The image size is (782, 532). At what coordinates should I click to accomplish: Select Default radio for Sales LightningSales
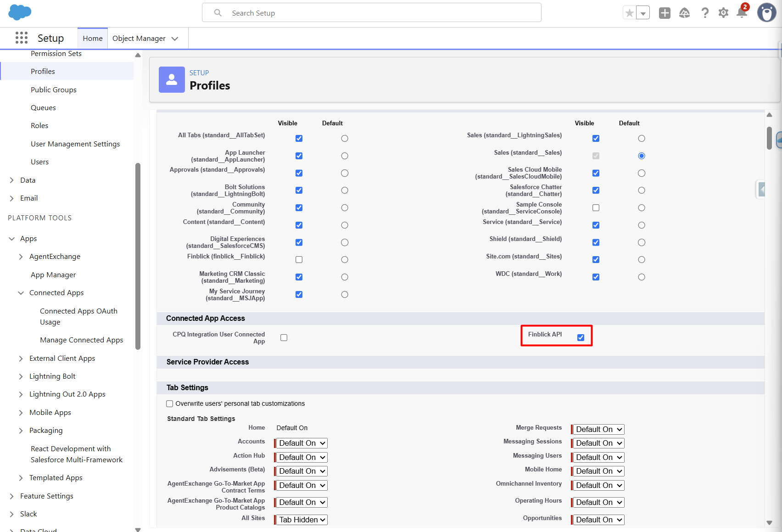pos(642,139)
